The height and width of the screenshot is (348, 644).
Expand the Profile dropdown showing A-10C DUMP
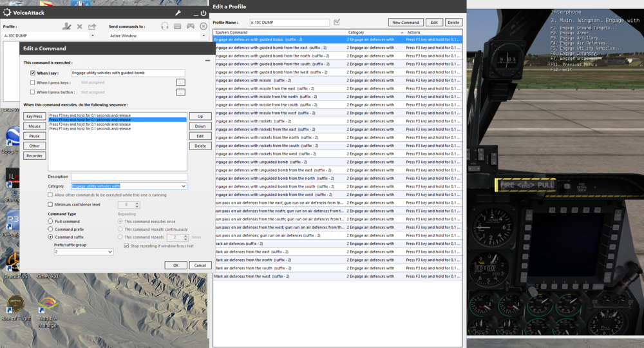93,36
